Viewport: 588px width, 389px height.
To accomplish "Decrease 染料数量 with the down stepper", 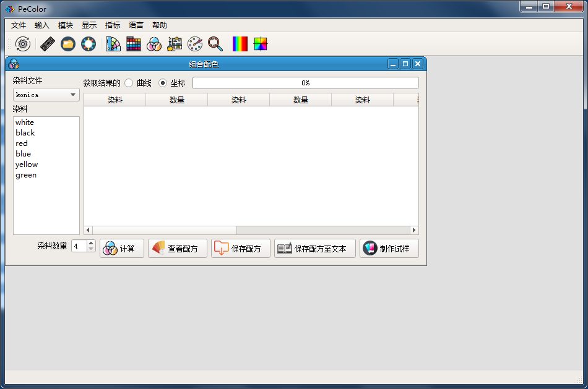I will click(x=91, y=249).
